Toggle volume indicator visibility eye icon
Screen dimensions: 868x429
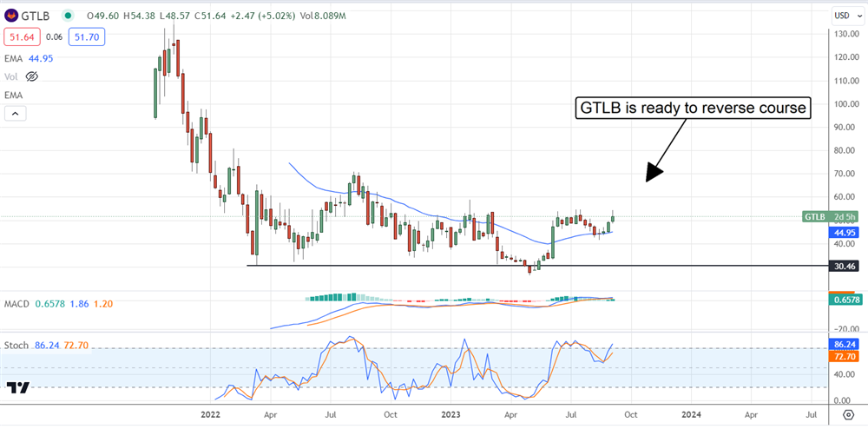(x=31, y=77)
